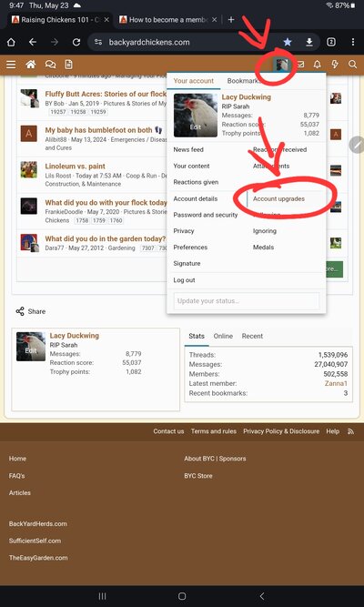Open Linoleum vs. paint thread
This screenshot has width=364, height=607.
76,166
